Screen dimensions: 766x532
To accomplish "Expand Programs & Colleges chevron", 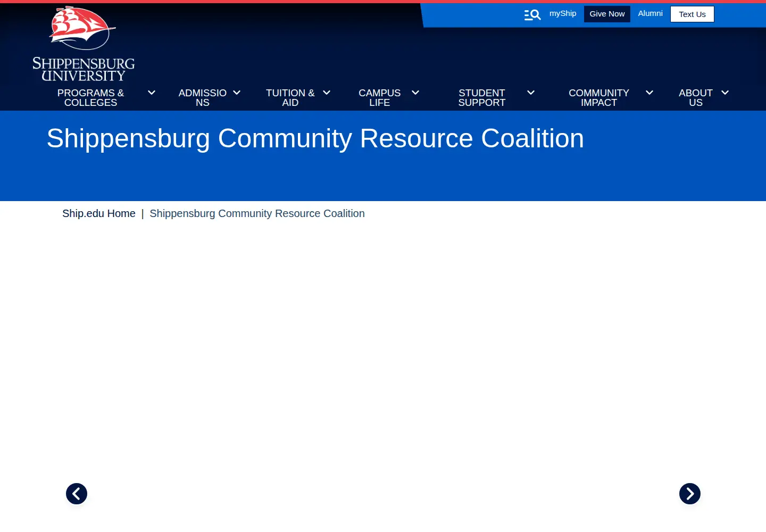I will [x=152, y=93].
